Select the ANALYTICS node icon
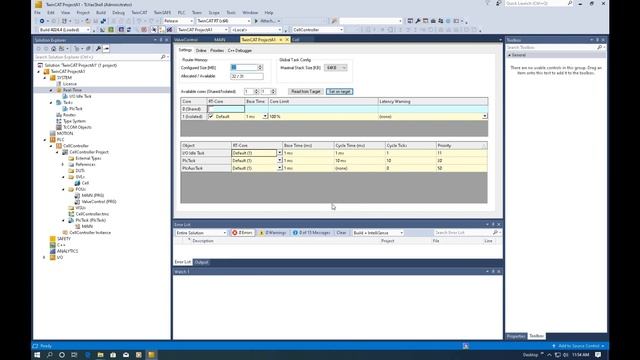 click(x=53, y=251)
